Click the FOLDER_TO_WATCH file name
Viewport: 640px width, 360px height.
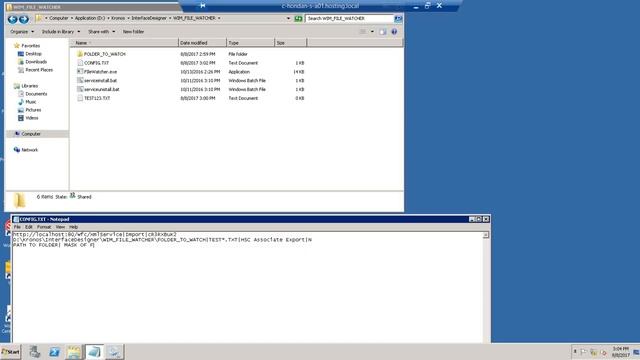click(104, 54)
